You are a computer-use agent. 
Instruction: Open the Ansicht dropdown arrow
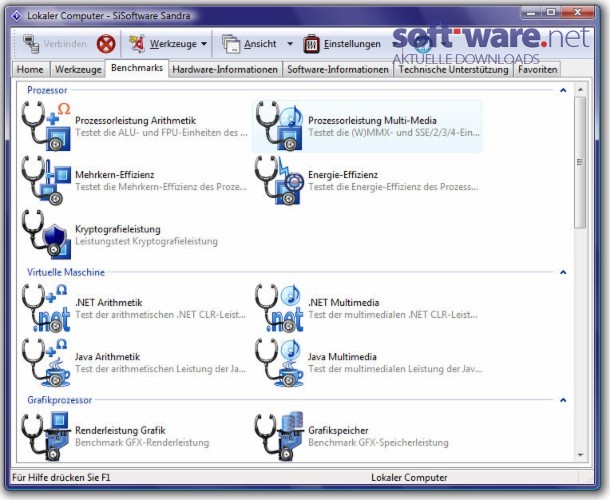[x=290, y=44]
